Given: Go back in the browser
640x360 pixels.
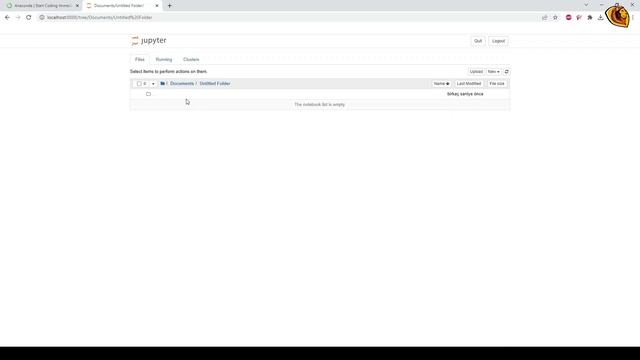Looking at the screenshot, I should (x=7, y=18).
